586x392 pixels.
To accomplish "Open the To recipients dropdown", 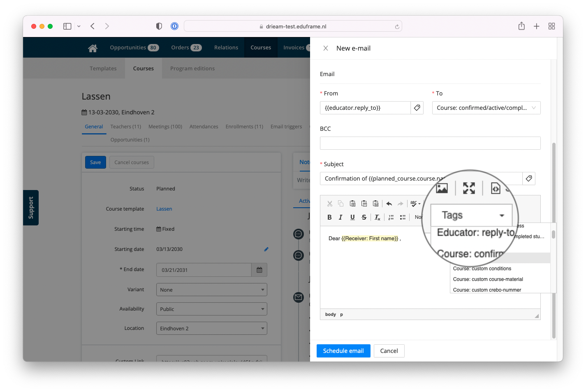I will pos(486,108).
